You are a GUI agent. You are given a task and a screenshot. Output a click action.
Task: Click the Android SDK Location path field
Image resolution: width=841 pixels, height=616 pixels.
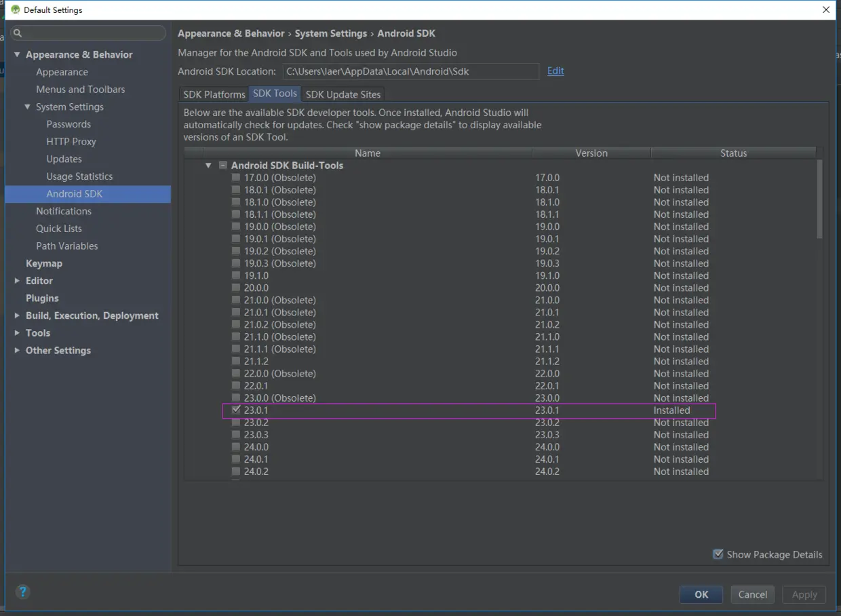click(410, 71)
